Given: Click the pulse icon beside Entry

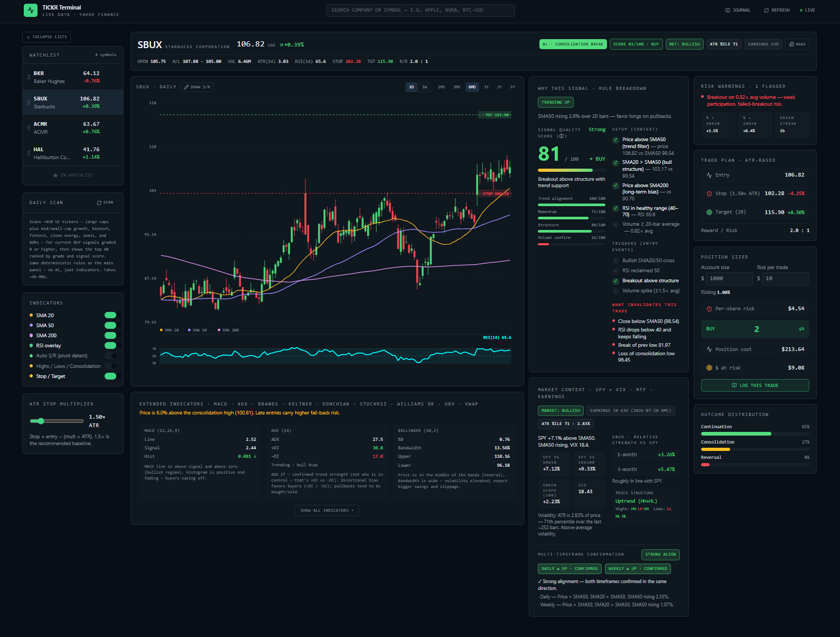Looking at the screenshot, I should tap(709, 175).
